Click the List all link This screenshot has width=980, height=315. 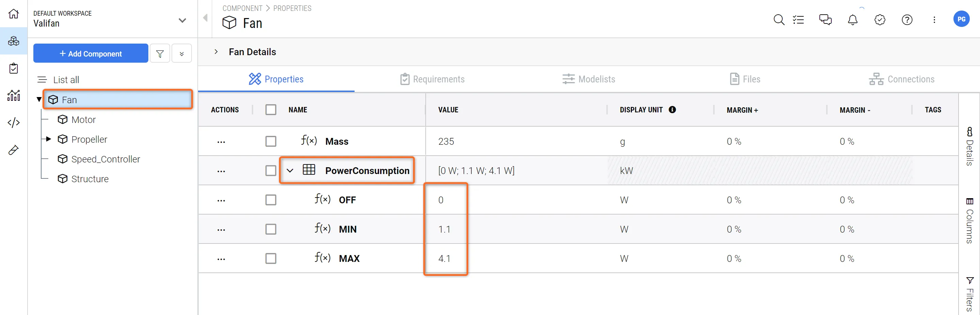(x=66, y=80)
